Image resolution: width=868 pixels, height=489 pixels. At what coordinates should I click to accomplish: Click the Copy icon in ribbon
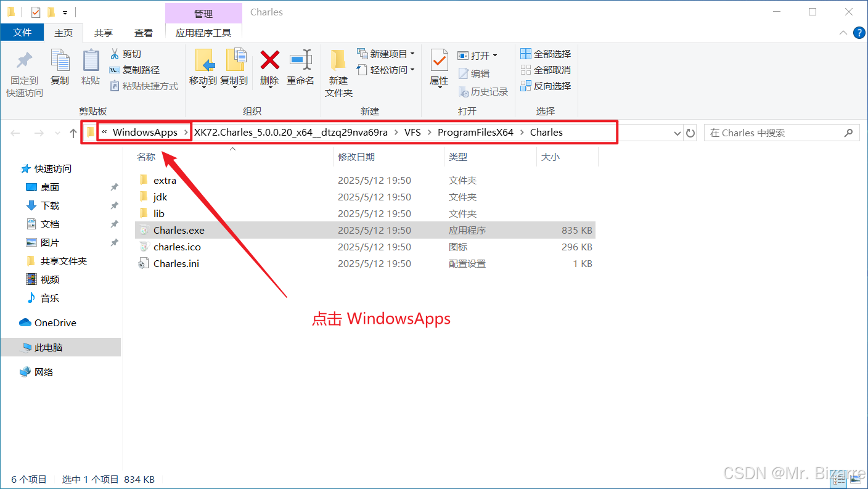(x=60, y=60)
